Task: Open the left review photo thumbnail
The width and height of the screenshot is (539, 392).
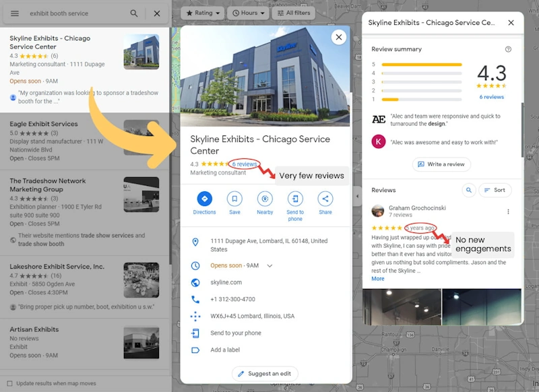Action: pyautogui.click(x=402, y=307)
